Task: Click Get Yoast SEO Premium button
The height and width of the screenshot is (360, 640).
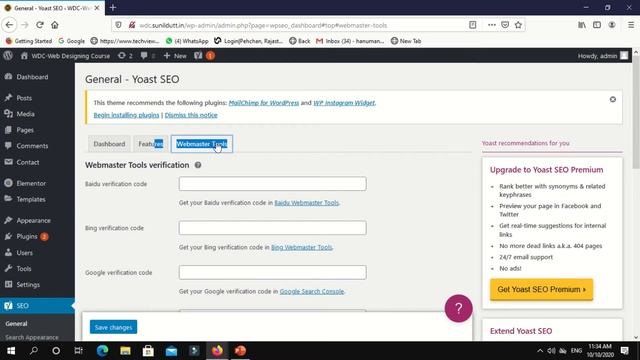Action: [542, 289]
